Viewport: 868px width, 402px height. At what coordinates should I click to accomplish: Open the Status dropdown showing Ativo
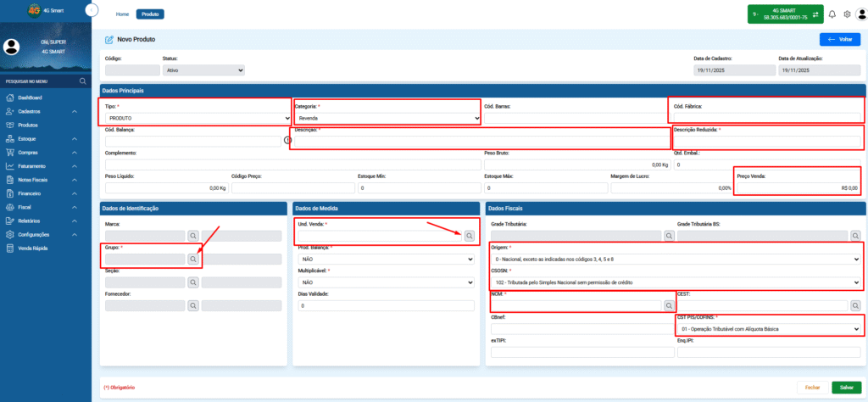(203, 70)
